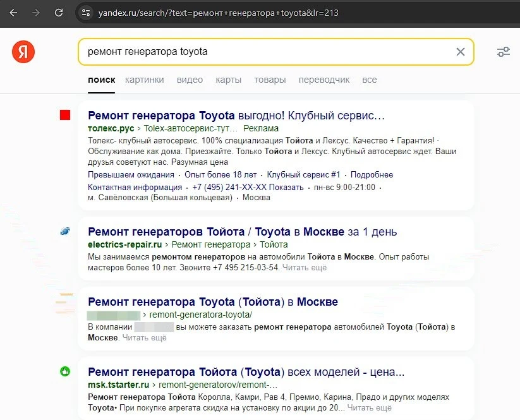The image size is (520, 420).
Task: Click remont-generatora-toyota/ breadcrumb link
Action: [201, 315]
